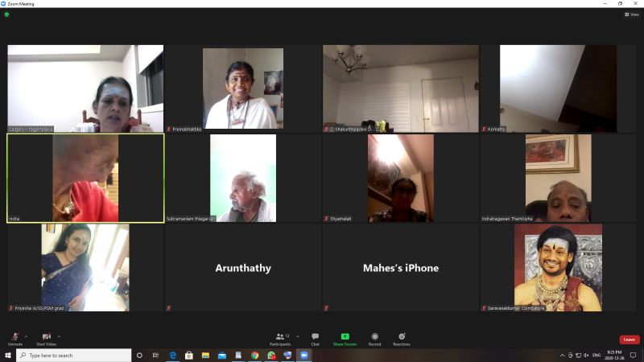The width and height of the screenshot is (644, 362).
Task: Click the green Share Screen button
Action: click(345, 337)
